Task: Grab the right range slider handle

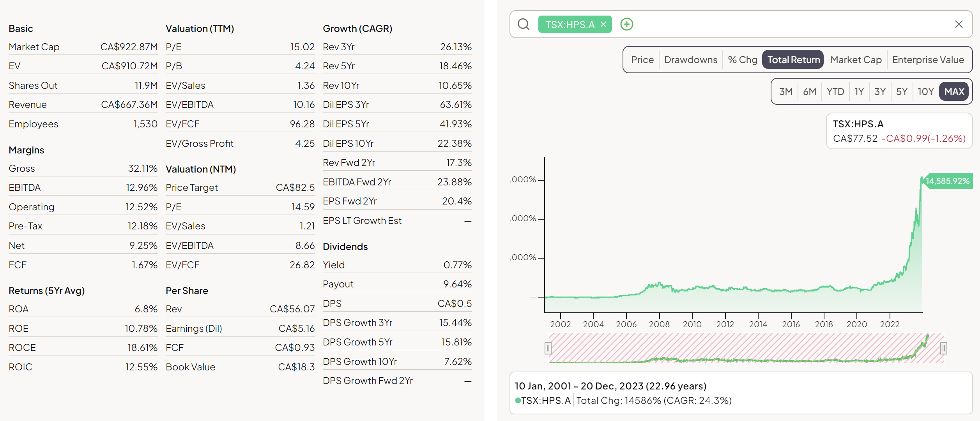Action: point(943,348)
